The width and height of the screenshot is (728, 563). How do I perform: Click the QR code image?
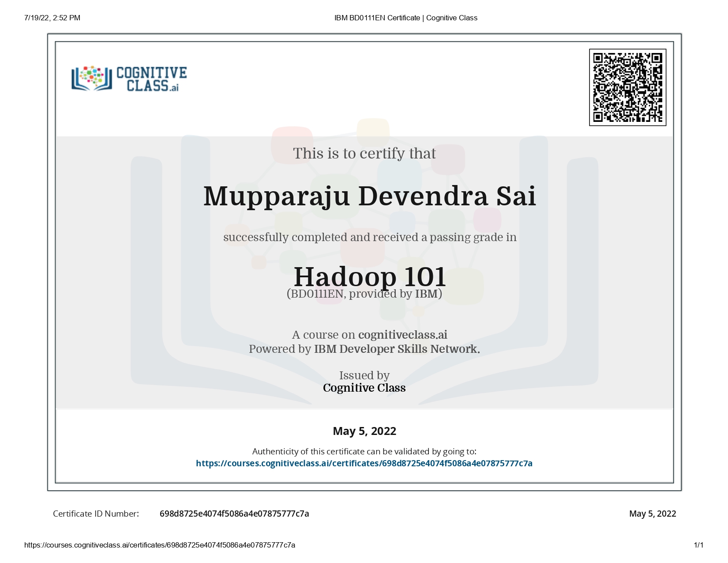627,87
